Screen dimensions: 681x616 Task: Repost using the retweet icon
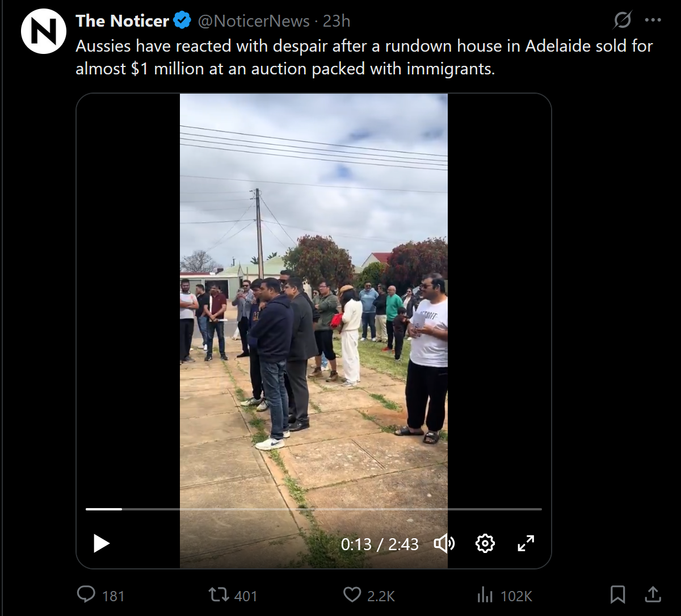(x=218, y=595)
